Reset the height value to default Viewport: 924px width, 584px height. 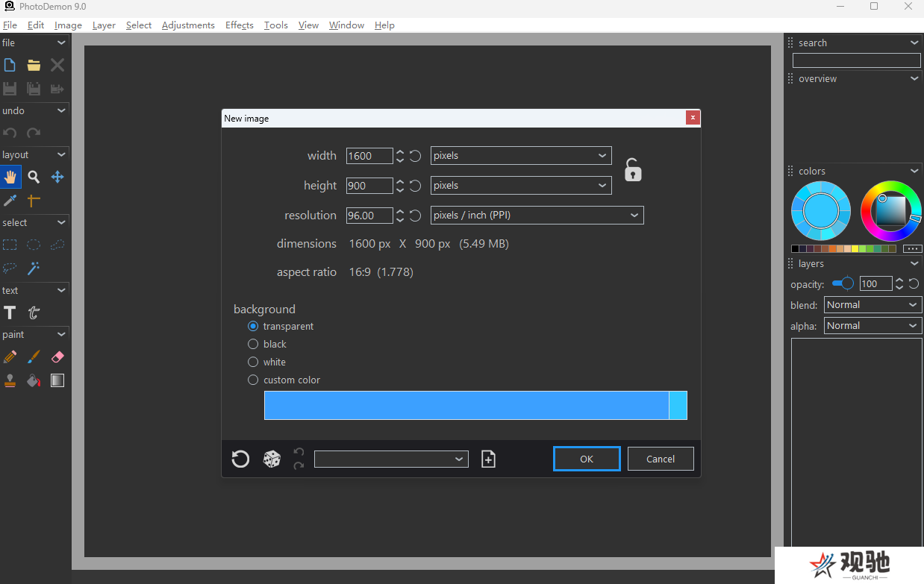(416, 186)
